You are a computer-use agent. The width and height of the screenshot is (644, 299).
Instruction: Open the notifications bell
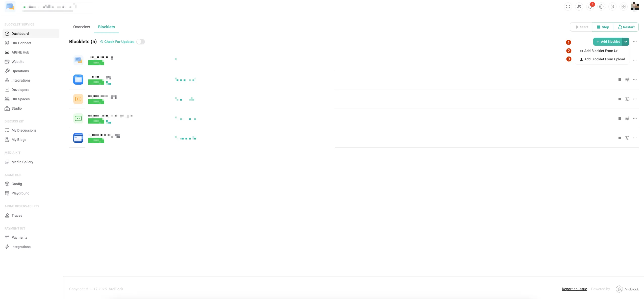coord(590,7)
